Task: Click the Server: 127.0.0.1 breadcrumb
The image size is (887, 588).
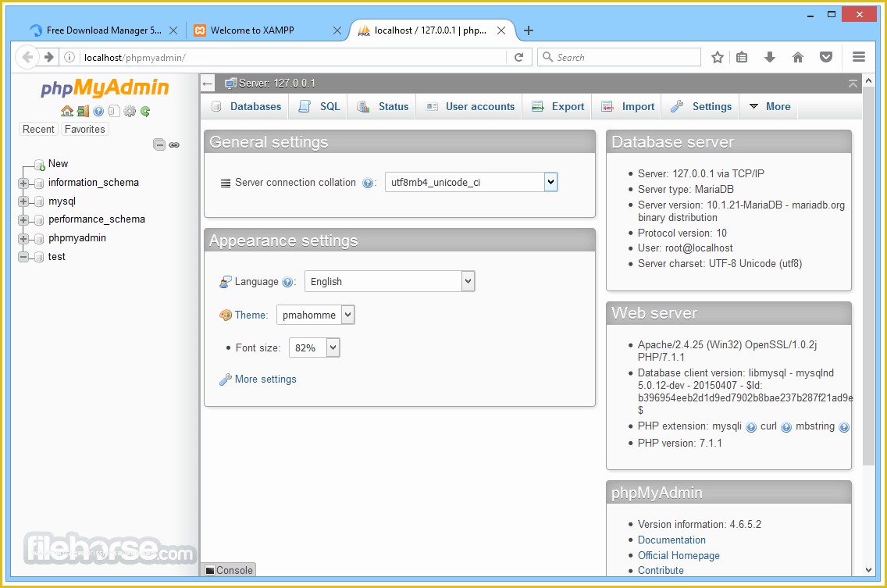Action: point(276,84)
